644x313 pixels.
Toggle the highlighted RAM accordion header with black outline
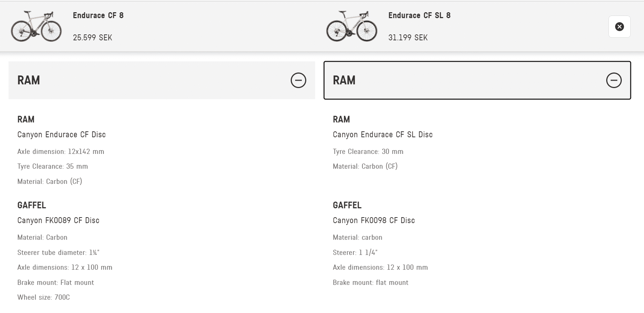[477, 80]
